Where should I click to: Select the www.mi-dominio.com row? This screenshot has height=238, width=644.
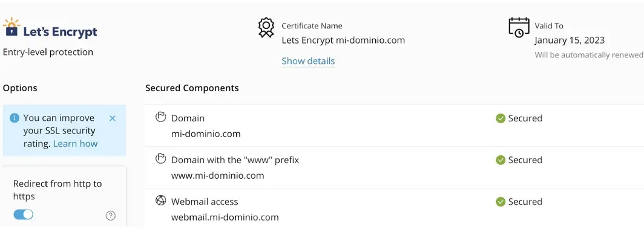click(394, 167)
